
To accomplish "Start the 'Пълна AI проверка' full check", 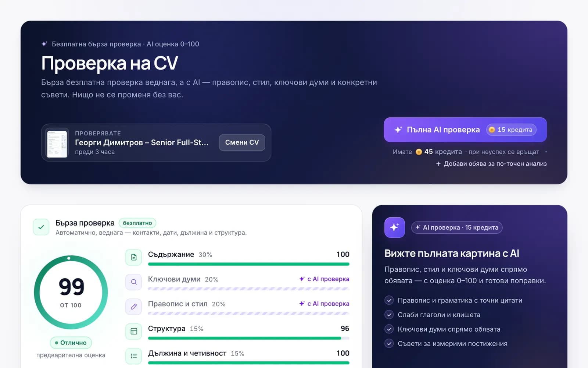I will point(465,130).
